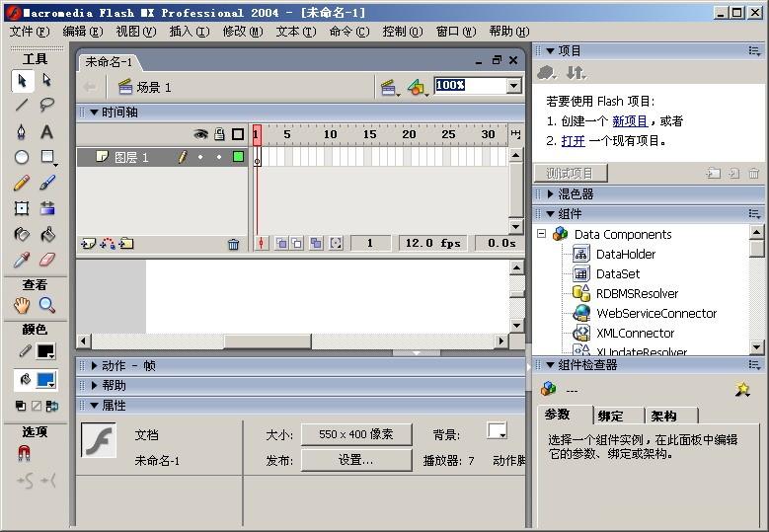The image size is (769, 532).
Task: Select the Free Transform tool
Action: [x=22, y=209]
